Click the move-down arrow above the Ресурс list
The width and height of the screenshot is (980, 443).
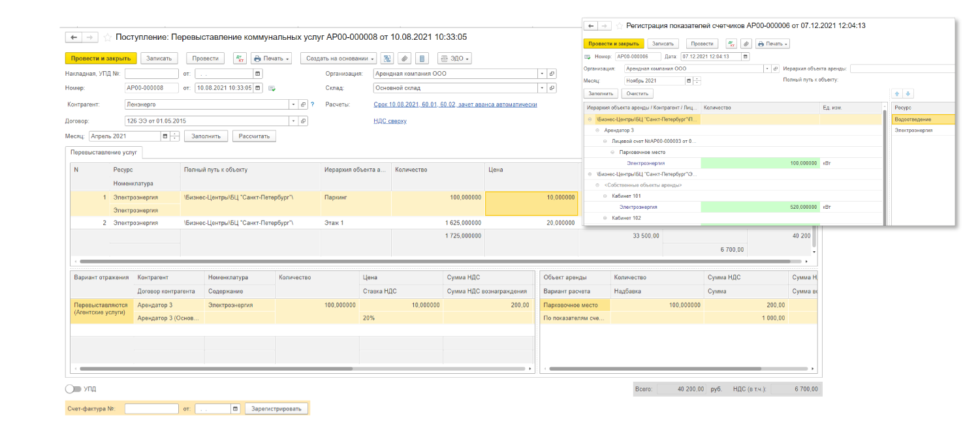(908, 94)
